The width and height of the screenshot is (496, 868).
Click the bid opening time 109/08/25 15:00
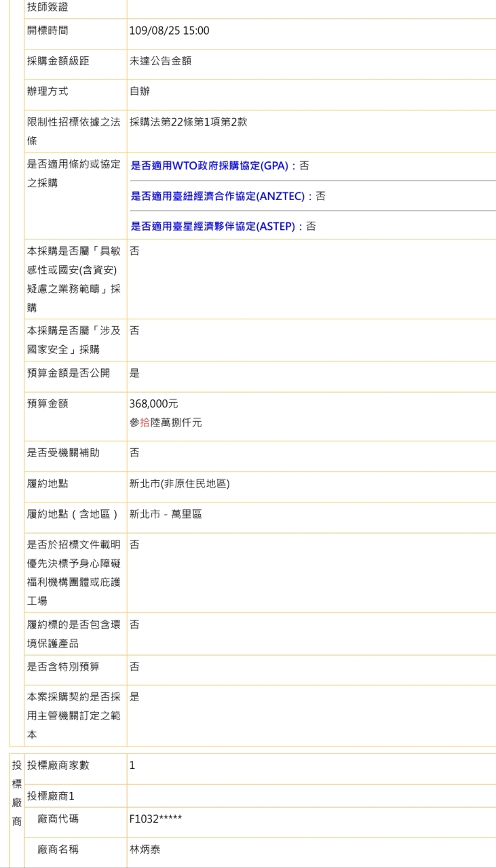click(169, 31)
